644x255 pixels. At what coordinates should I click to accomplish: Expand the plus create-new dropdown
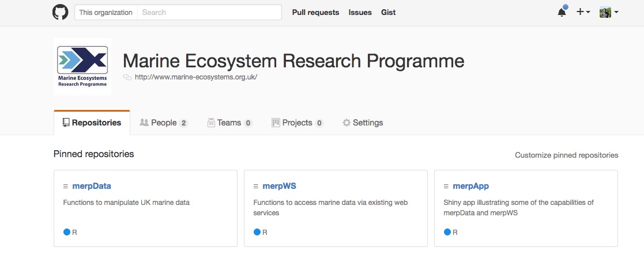583,12
